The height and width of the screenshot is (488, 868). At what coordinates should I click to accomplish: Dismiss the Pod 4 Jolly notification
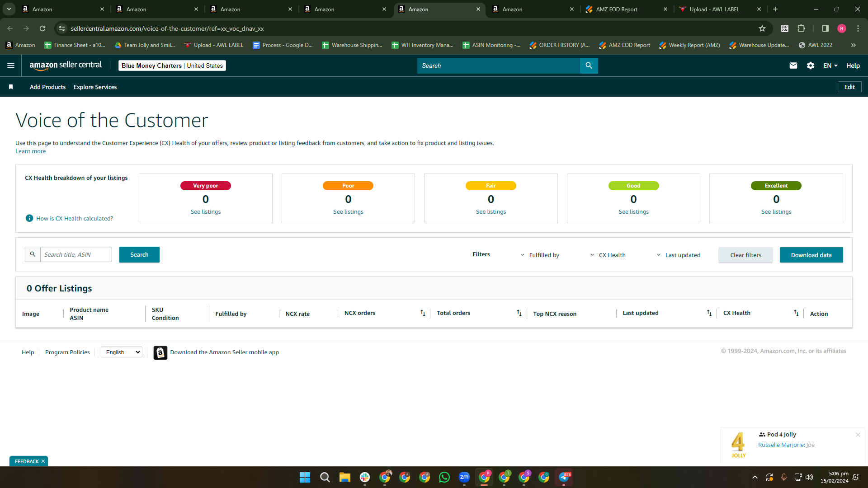(858, 435)
